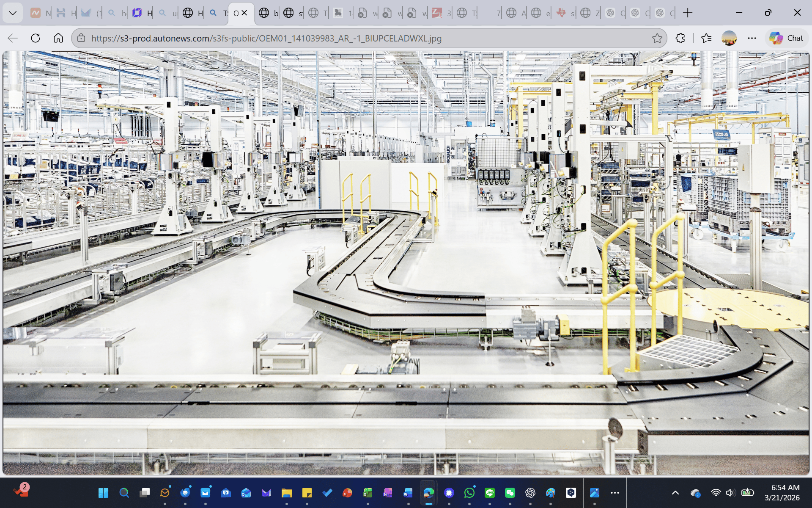Open the Favorites list icon

point(706,38)
